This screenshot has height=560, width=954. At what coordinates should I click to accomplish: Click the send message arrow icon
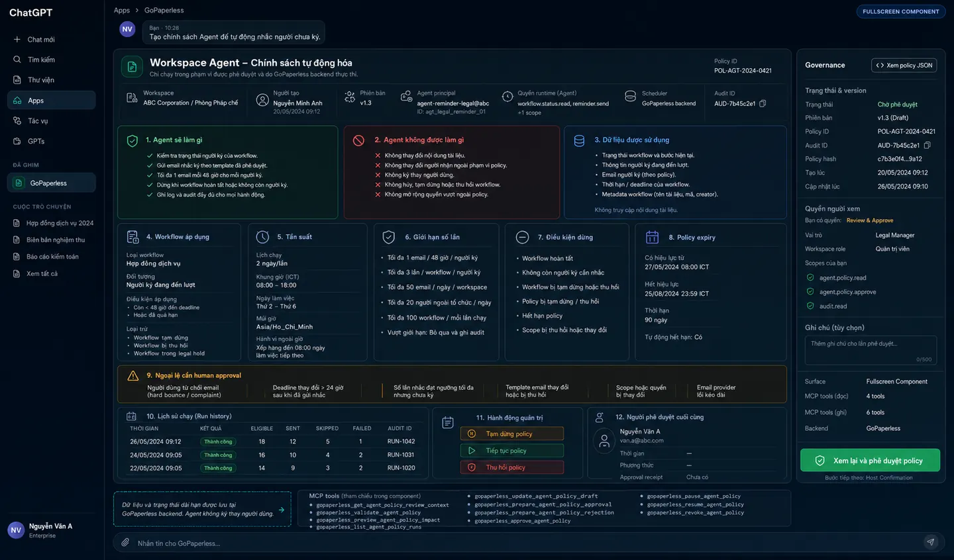coord(931,542)
